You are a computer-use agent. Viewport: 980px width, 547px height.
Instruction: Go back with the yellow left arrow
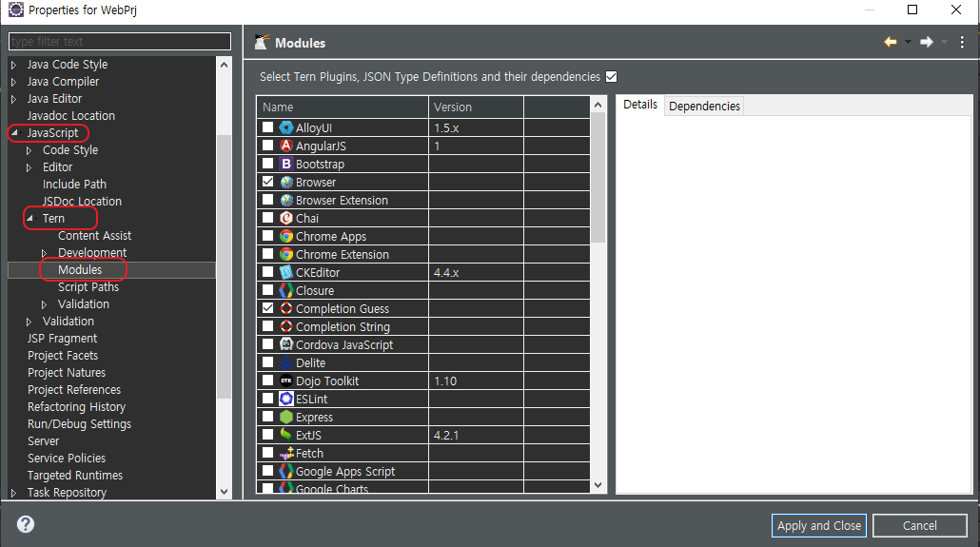point(890,42)
